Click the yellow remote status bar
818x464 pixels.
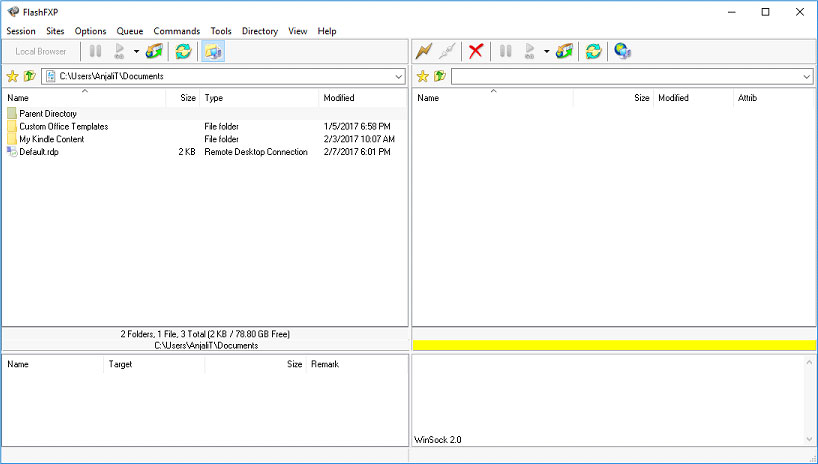tap(614, 345)
